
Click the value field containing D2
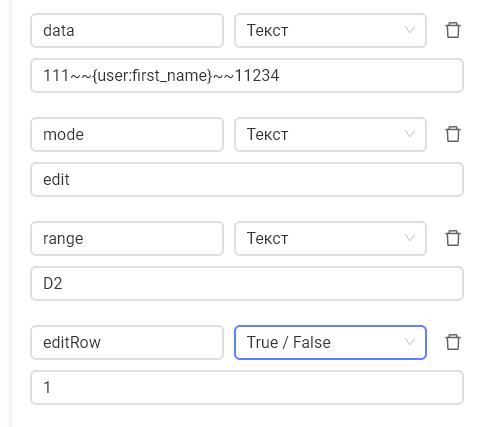[x=247, y=283]
